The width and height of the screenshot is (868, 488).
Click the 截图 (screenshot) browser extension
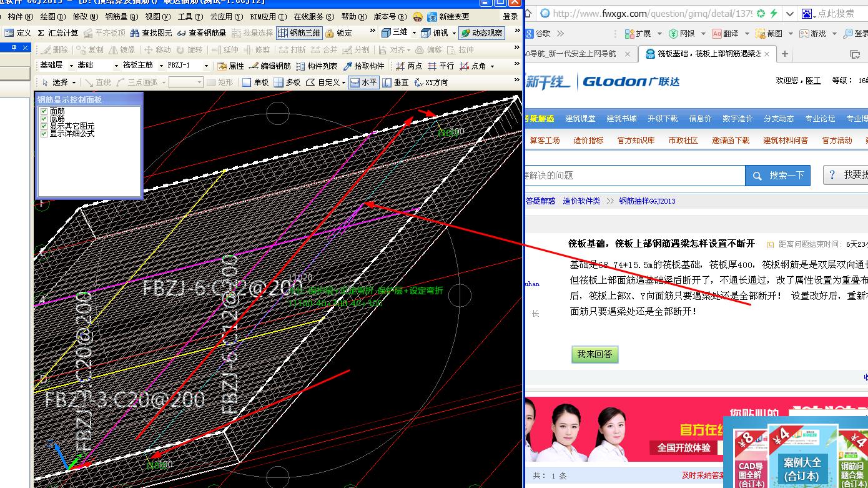pos(769,34)
